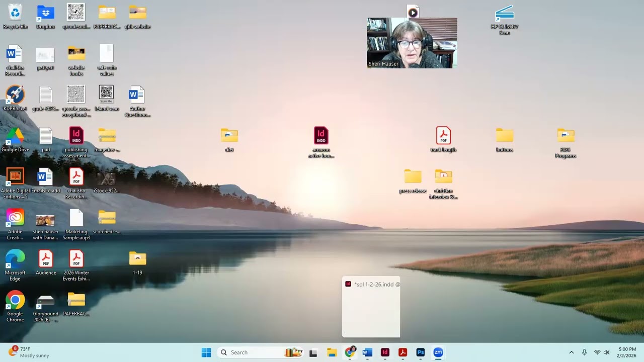
Task: Switch to Zoom in the taskbar
Action: [438, 352]
